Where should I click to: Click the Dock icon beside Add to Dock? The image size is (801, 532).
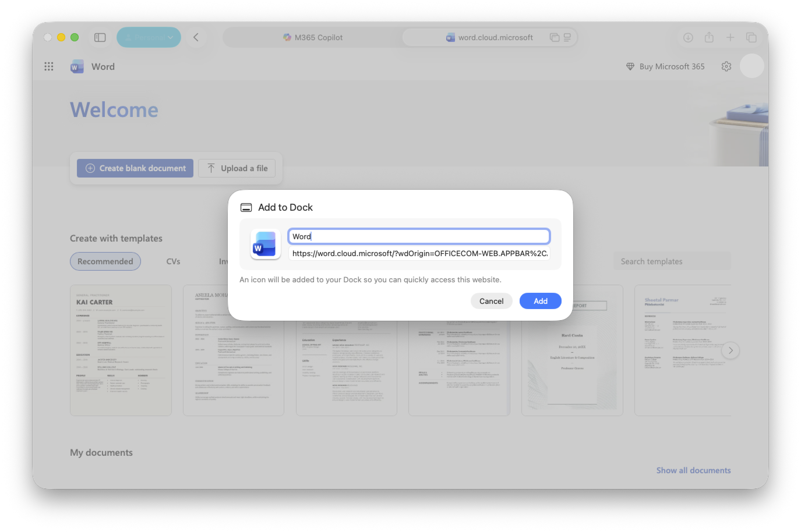point(246,207)
